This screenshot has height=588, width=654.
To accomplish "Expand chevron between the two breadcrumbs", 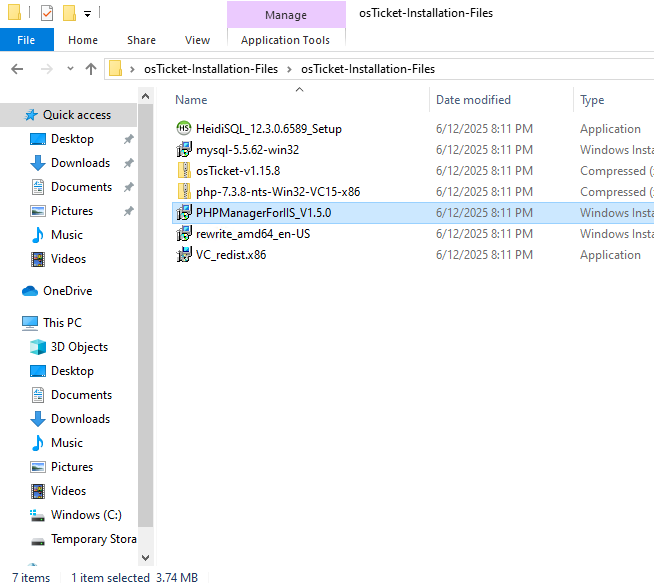I will (x=289, y=69).
